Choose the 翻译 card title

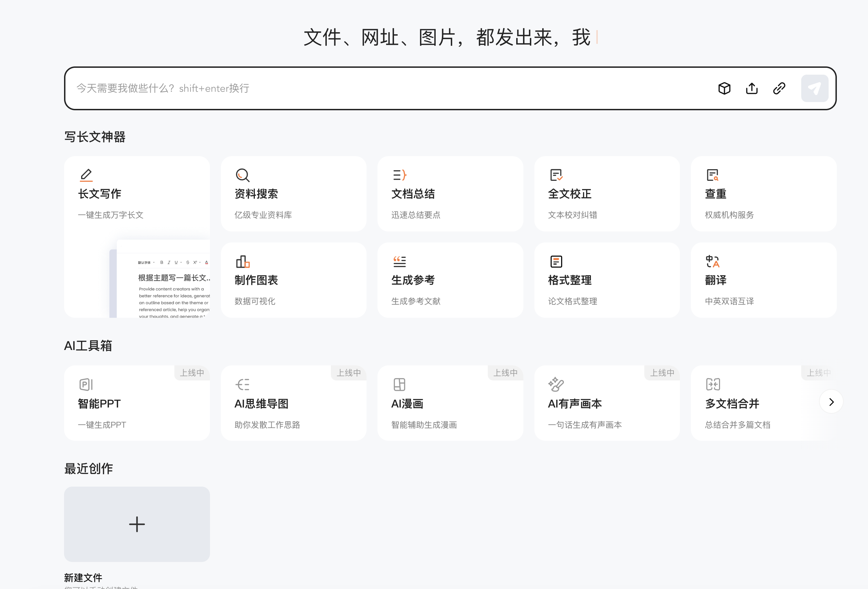point(716,280)
